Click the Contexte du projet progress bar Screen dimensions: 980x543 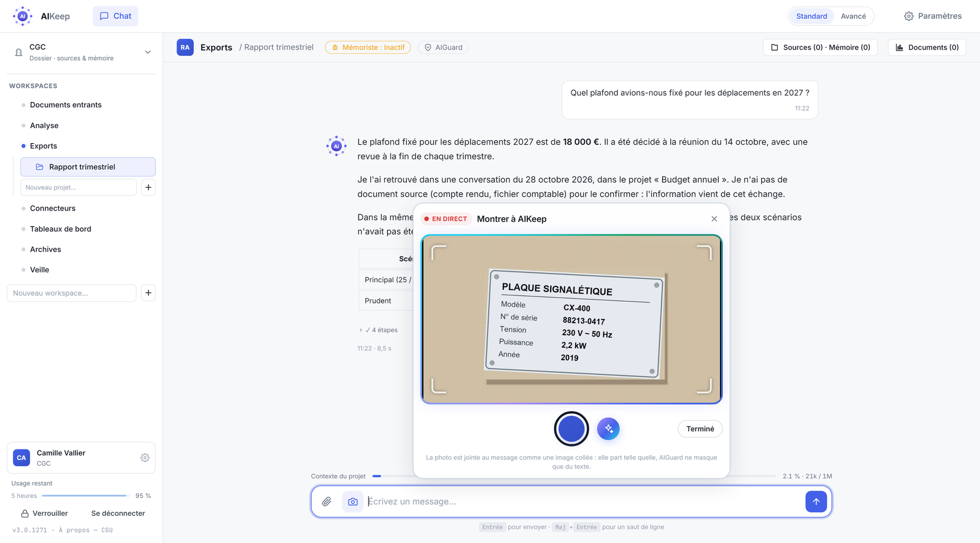(574, 476)
